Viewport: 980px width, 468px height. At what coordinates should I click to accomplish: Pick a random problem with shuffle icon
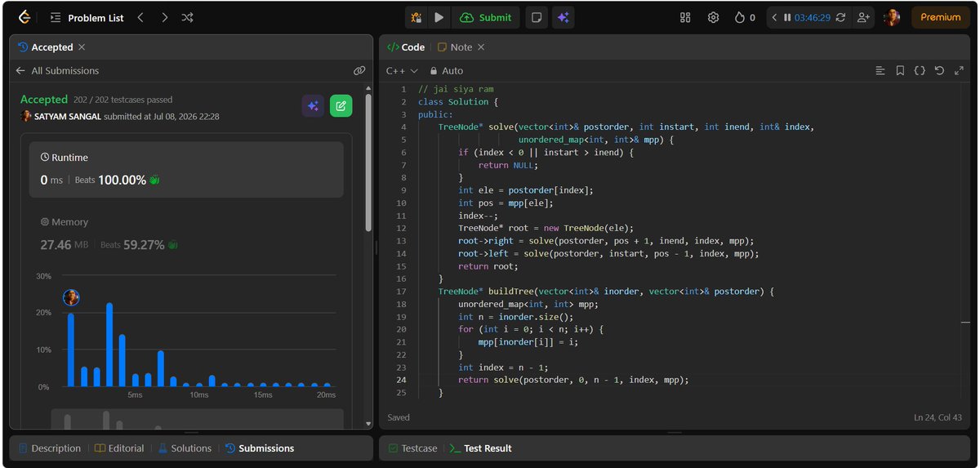187,17
